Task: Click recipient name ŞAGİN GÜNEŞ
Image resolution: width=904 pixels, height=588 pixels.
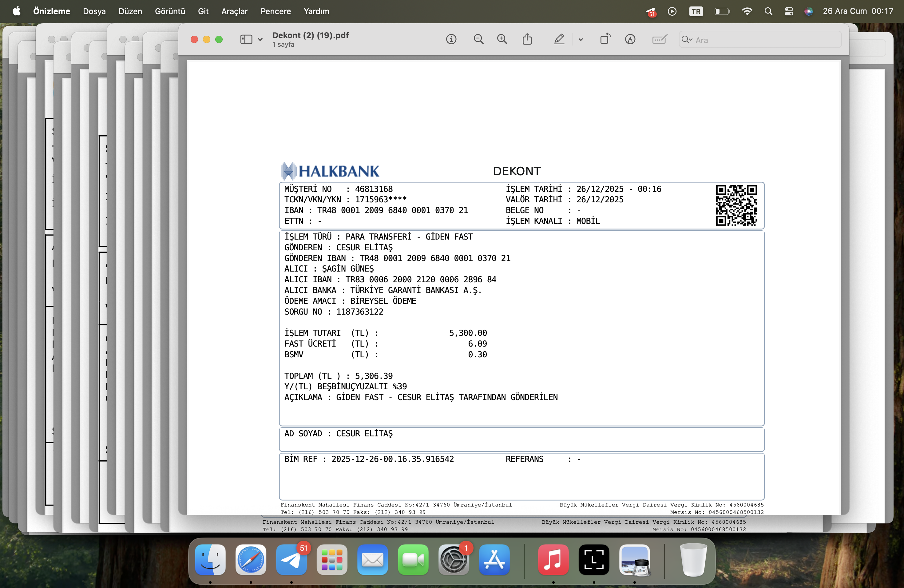Action: (x=348, y=269)
